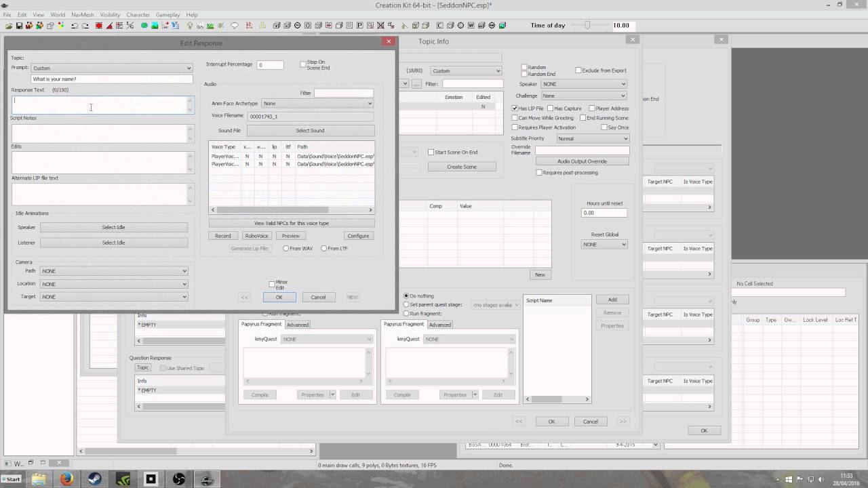The width and height of the screenshot is (868, 488).
Task: Open Subtitle Priority Normal dropdown
Action: [x=593, y=138]
